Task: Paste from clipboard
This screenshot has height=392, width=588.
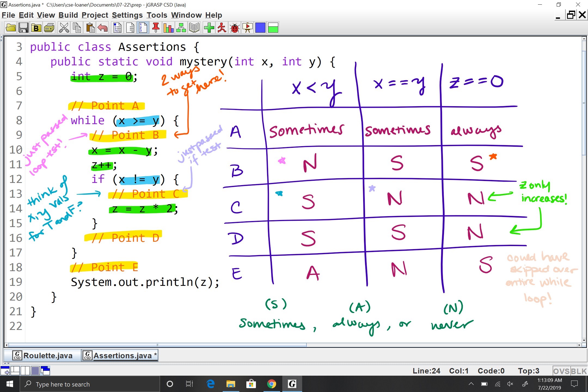Action: [90, 27]
